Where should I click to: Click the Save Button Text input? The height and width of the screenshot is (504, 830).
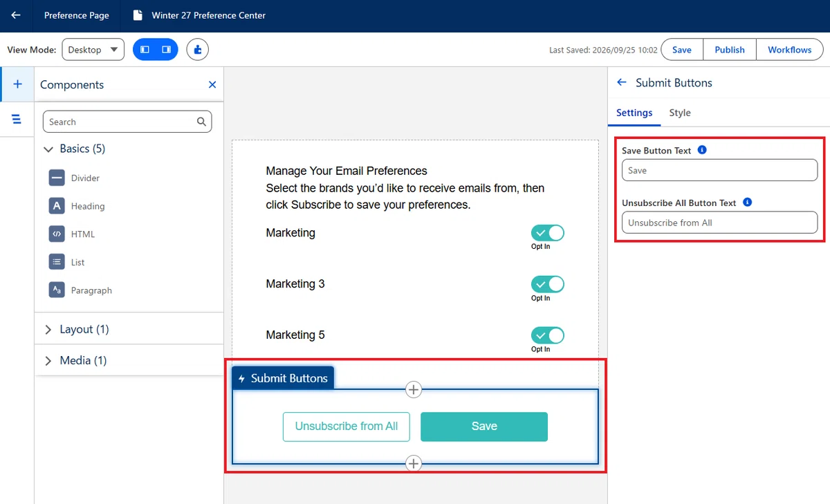tap(720, 170)
